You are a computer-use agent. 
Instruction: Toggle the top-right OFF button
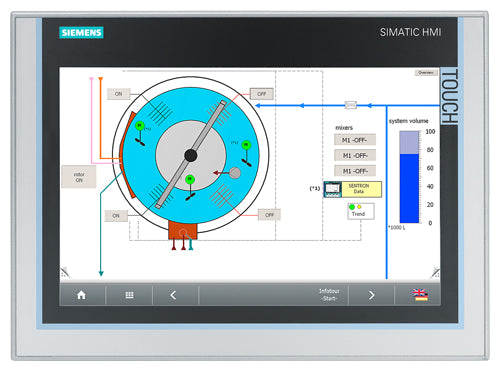262,94
